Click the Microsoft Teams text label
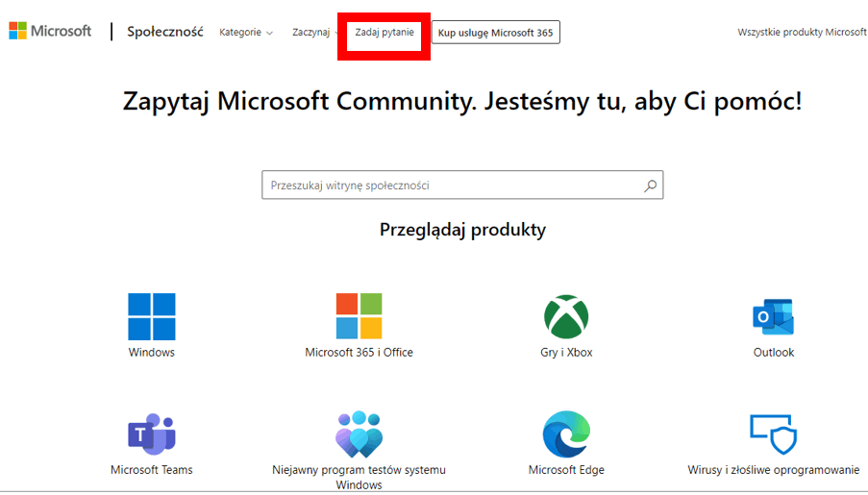868x495 pixels. (152, 470)
